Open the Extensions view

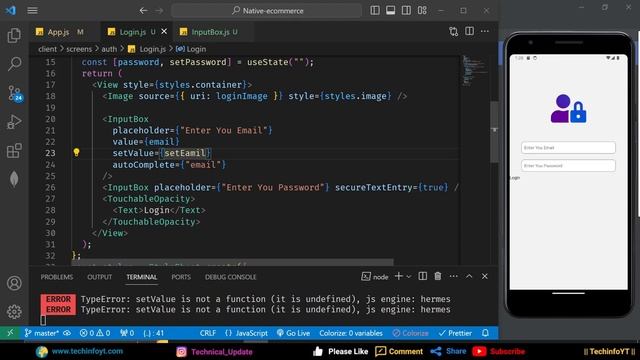14,151
